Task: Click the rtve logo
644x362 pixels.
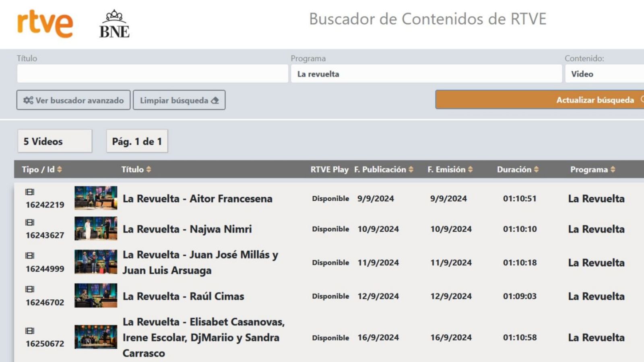Action: [44, 22]
